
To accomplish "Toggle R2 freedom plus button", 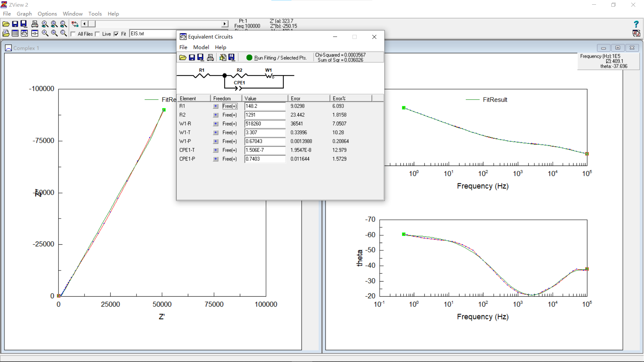I will pyautogui.click(x=216, y=115).
